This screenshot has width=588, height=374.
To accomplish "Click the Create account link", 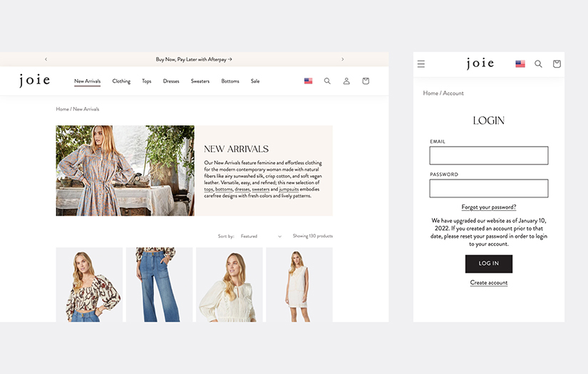I will click(489, 283).
